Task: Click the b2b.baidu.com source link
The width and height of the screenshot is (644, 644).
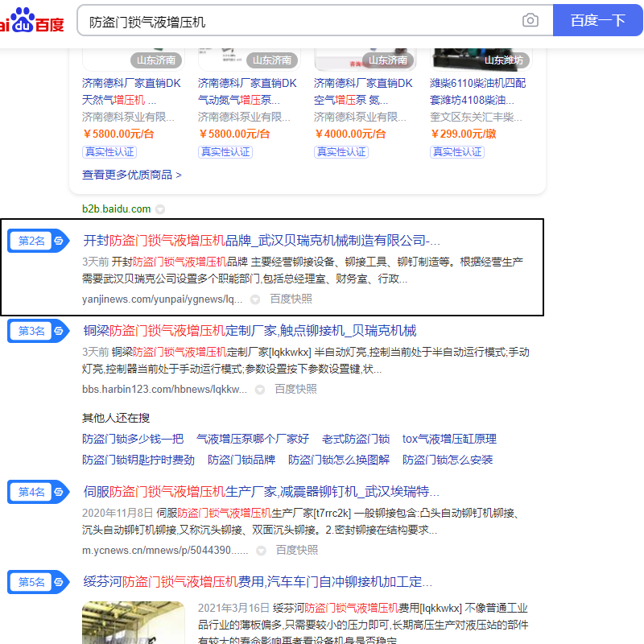Action: (116, 209)
